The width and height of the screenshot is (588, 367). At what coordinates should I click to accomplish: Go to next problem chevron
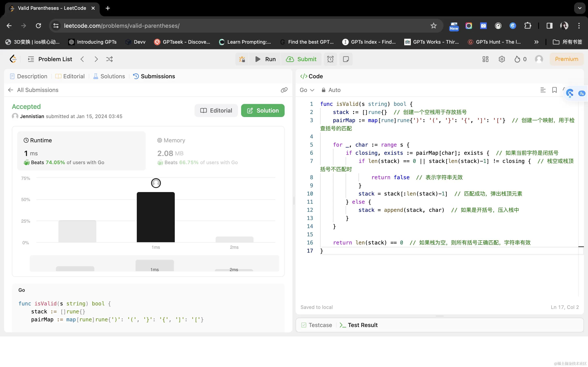coord(96,59)
